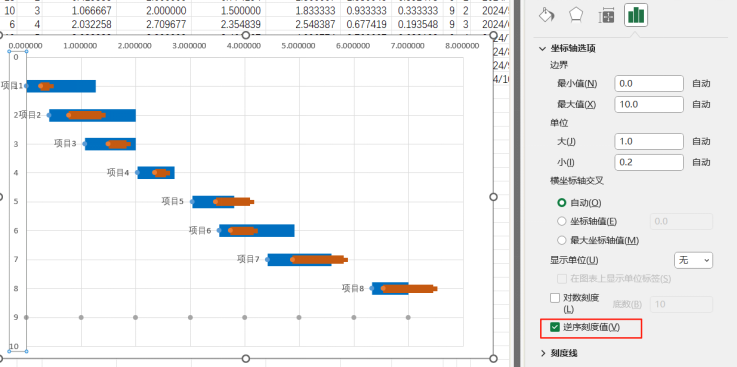Reset minor unit 小 with 自动 button

(x=701, y=162)
